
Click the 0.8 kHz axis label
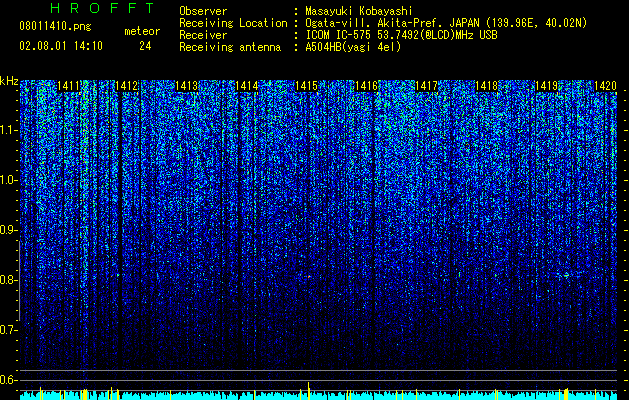[8, 280]
